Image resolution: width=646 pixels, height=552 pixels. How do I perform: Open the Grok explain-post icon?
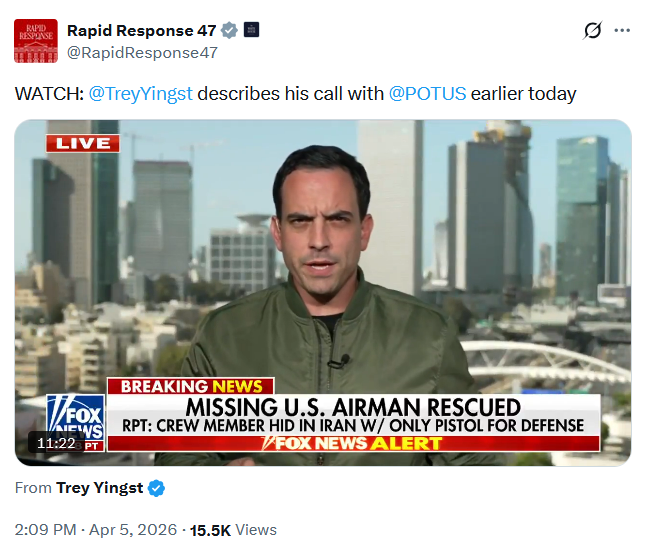coord(593,30)
